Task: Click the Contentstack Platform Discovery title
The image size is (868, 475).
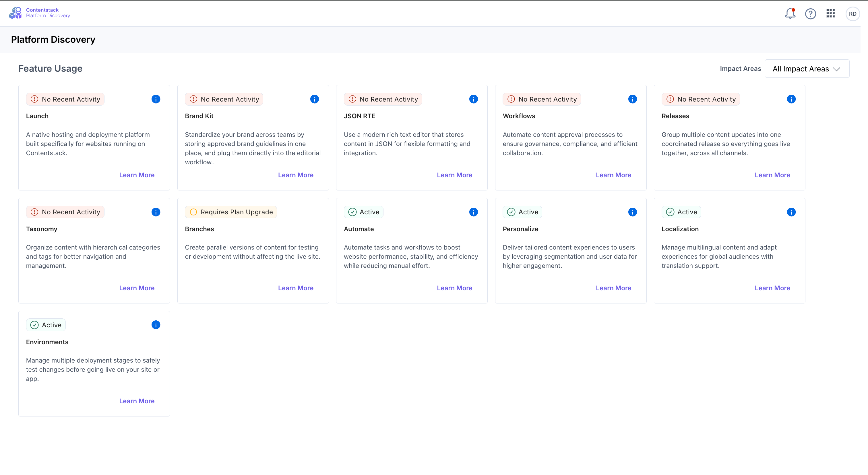Action: click(x=48, y=13)
